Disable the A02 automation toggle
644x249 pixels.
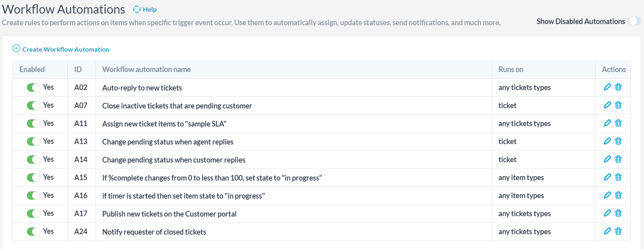[34, 88]
